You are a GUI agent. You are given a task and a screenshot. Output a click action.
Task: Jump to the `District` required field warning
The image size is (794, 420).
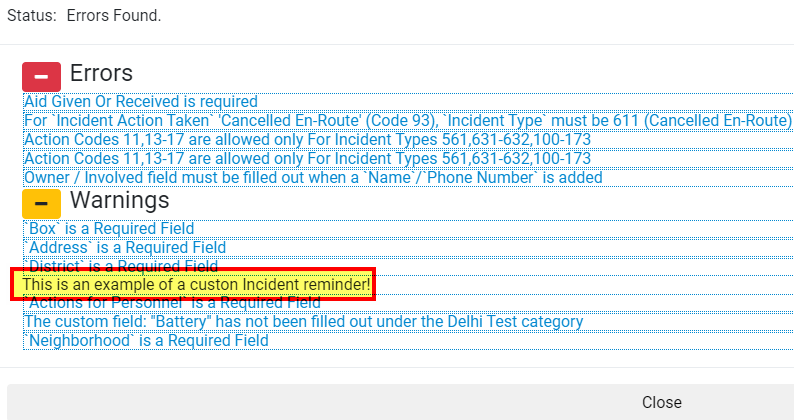[121, 265]
